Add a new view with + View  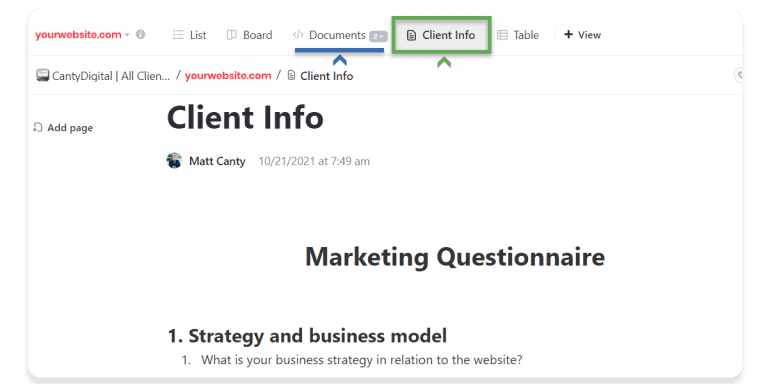pyautogui.click(x=582, y=35)
